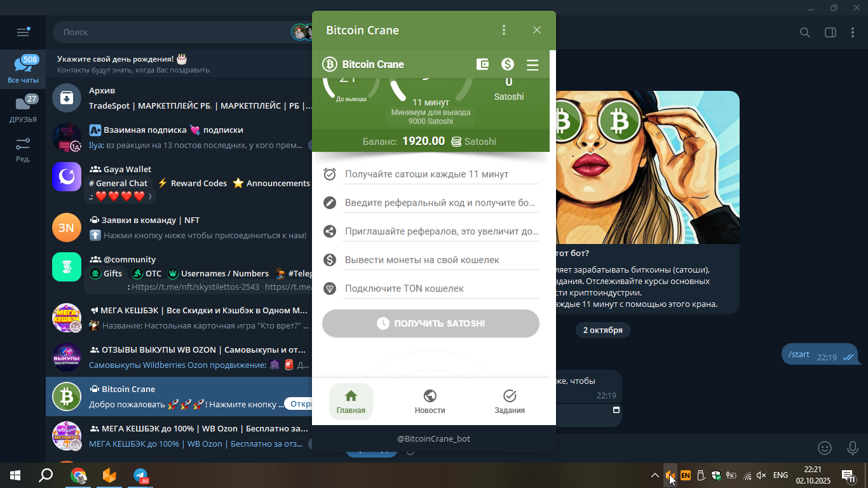Open the Windows Start menu
The height and width of the screenshot is (488, 868).
(x=15, y=475)
